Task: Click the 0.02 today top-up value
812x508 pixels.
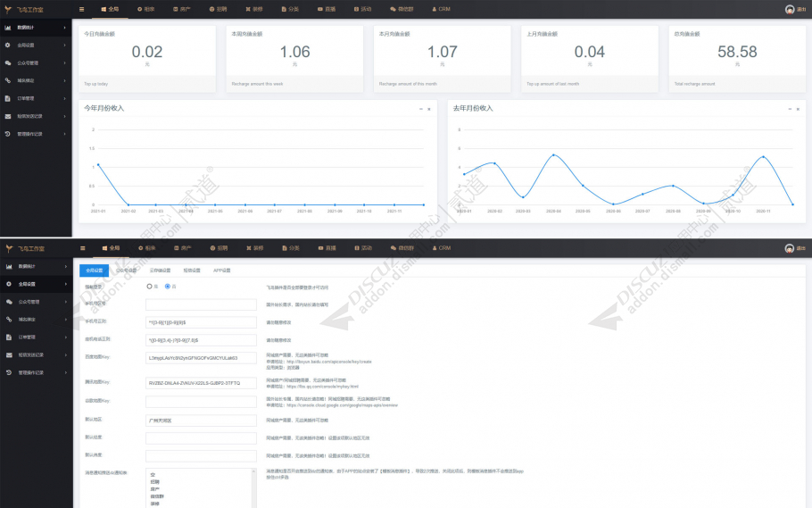Action: coord(147,52)
